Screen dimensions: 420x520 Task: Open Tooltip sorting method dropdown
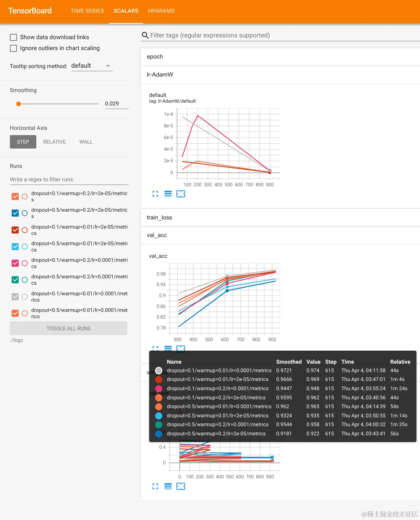[x=92, y=66]
